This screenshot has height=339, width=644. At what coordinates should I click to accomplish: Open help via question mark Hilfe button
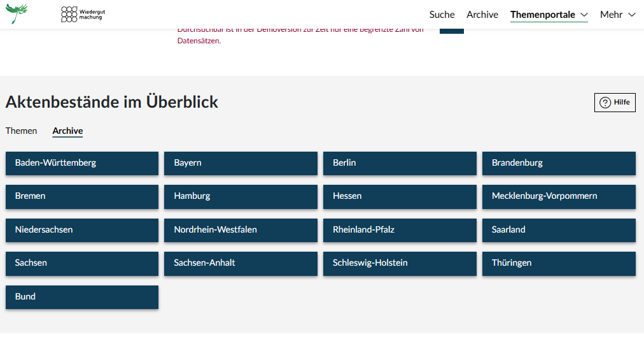(x=615, y=103)
